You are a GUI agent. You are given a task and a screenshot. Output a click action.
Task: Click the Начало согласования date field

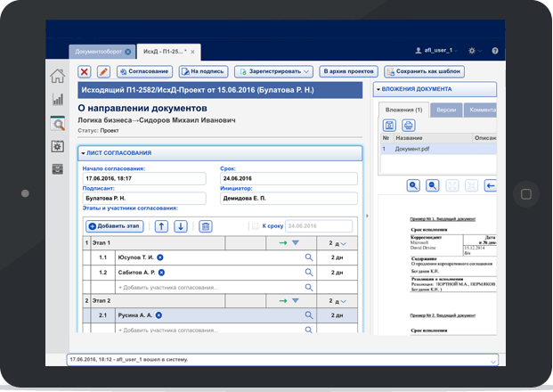pyautogui.click(x=144, y=178)
